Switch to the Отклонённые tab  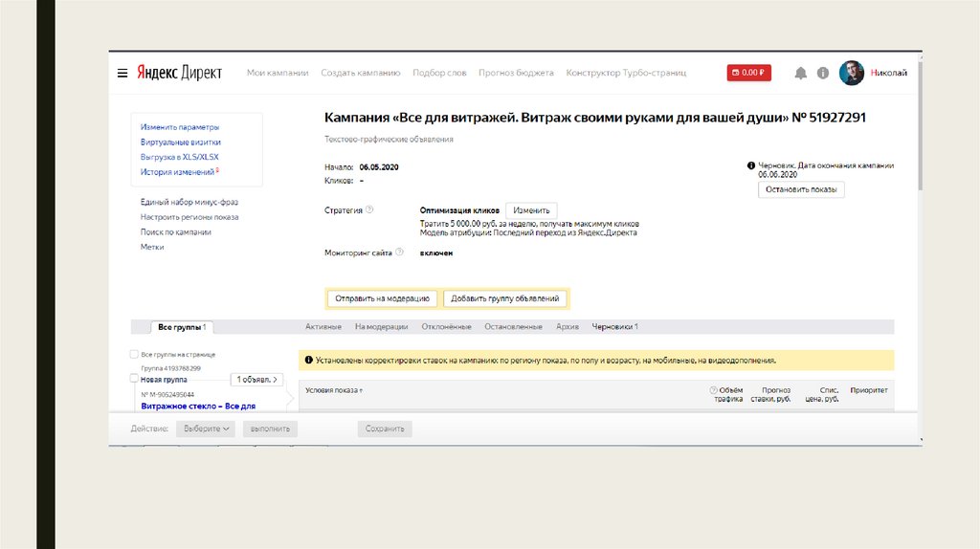click(x=446, y=327)
